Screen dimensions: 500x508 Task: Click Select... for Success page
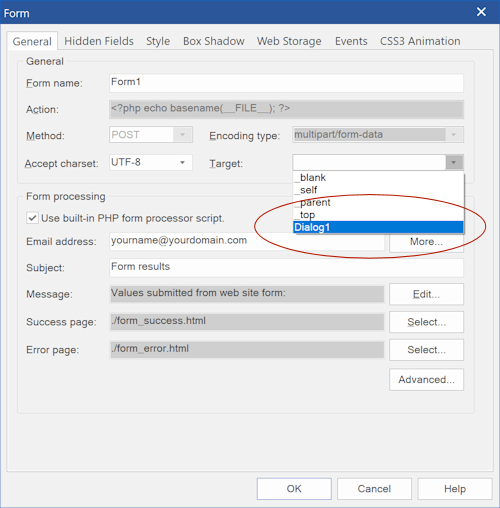pos(426,322)
